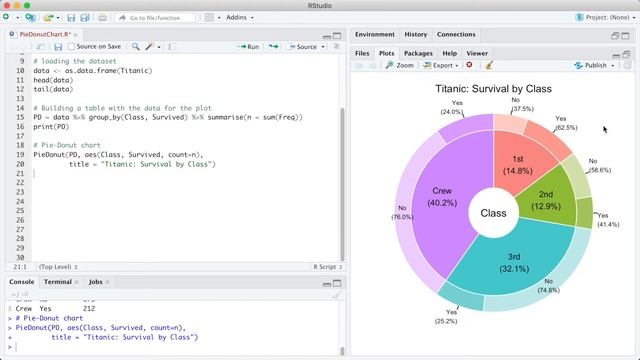Switch to the Connections tab

pos(456,34)
